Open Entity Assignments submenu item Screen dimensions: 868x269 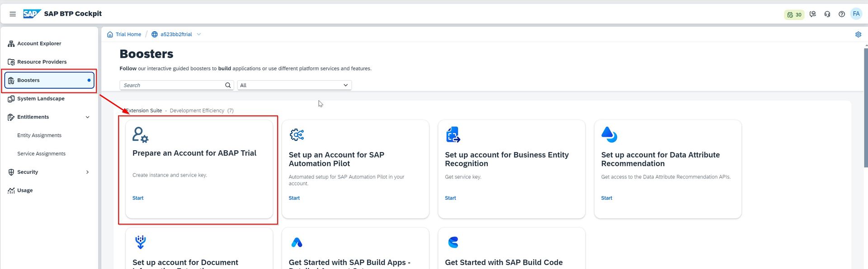click(x=39, y=135)
